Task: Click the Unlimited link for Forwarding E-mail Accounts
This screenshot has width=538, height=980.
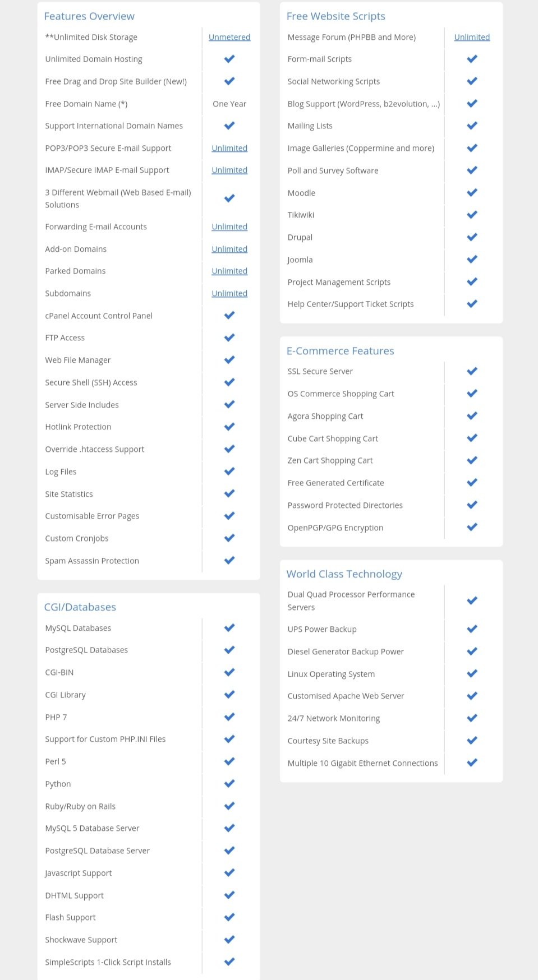Action: [x=229, y=226]
